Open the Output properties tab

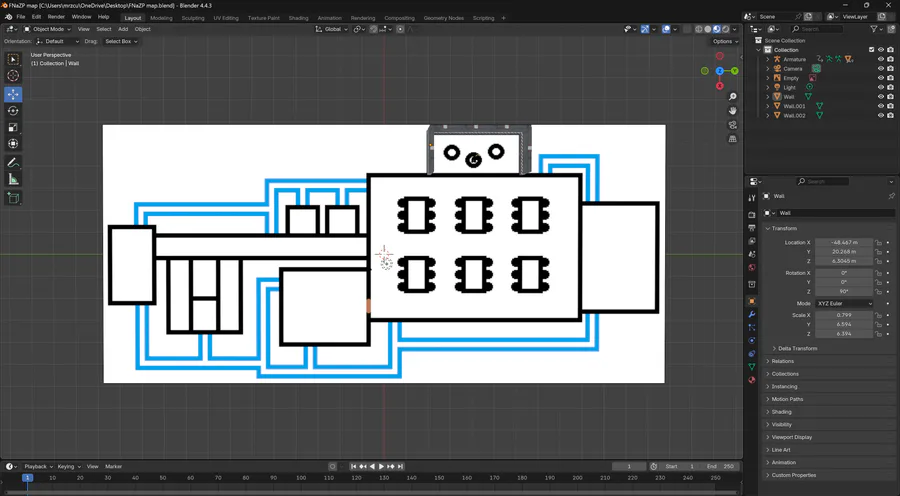752,228
